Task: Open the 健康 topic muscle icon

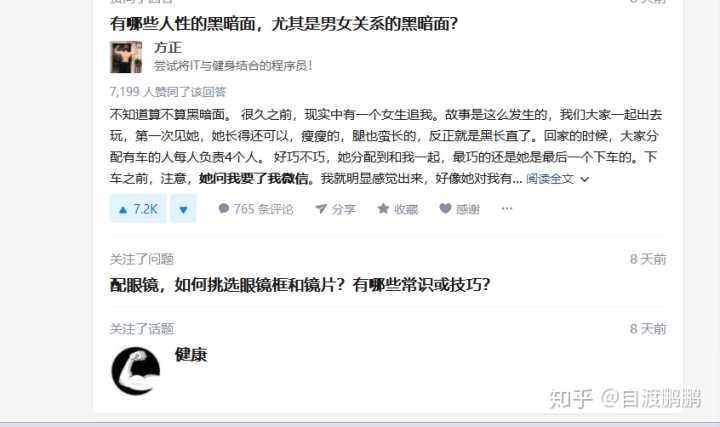Action: (x=135, y=371)
